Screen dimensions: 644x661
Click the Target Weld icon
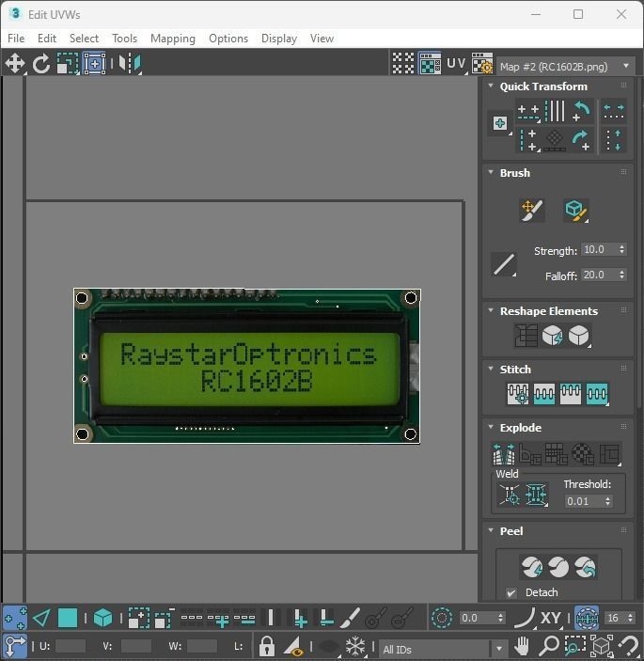pos(510,494)
